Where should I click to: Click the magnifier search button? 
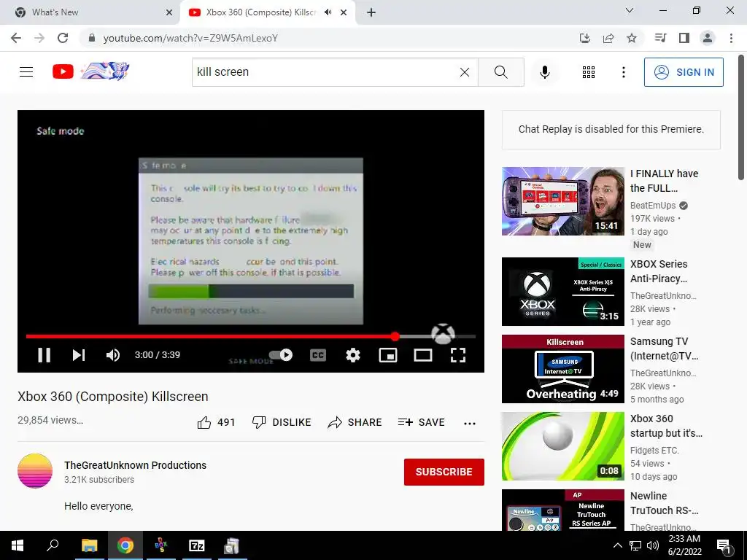coord(500,72)
